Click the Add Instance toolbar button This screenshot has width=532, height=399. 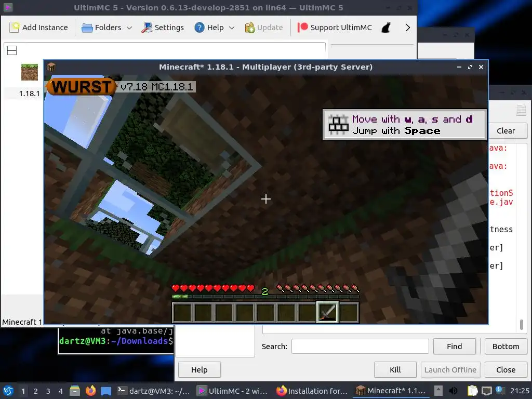[38, 28]
